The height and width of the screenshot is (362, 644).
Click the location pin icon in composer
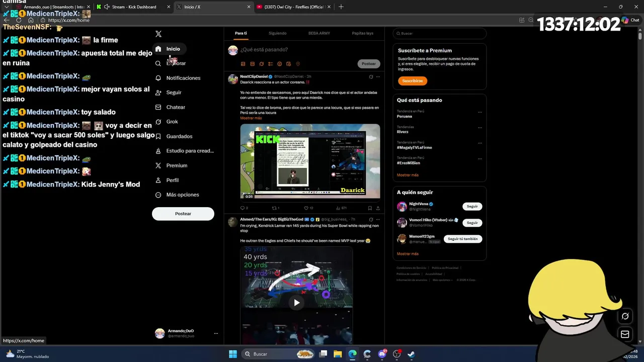pyautogui.click(x=297, y=64)
